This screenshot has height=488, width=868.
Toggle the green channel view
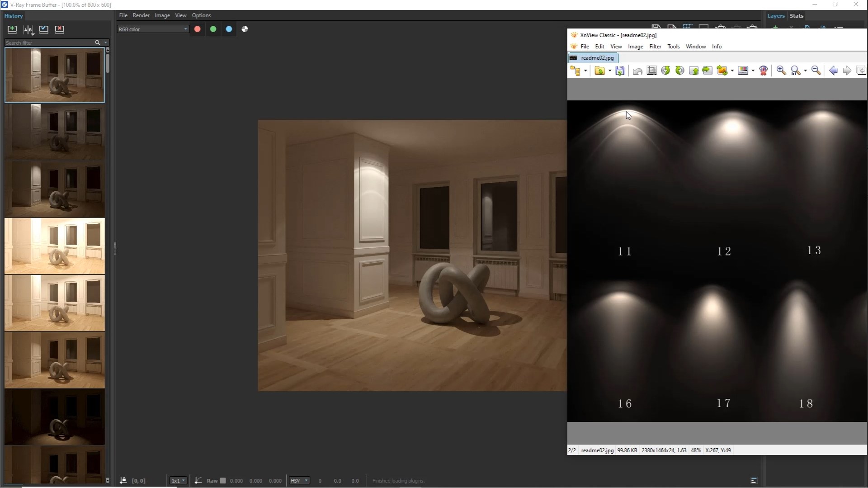click(213, 29)
